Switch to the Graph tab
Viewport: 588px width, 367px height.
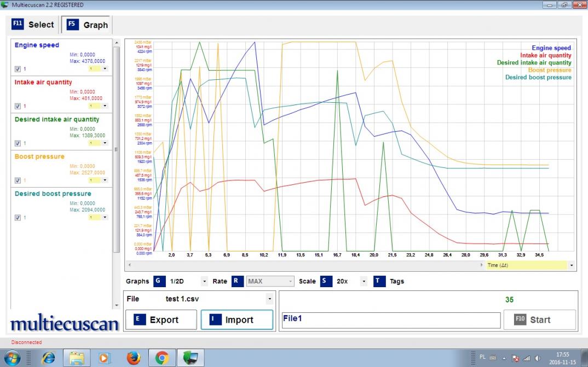coord(88,25)
